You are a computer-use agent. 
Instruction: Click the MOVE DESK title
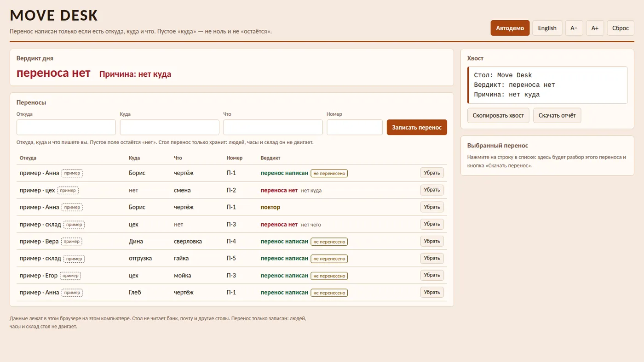coord(54,15)
